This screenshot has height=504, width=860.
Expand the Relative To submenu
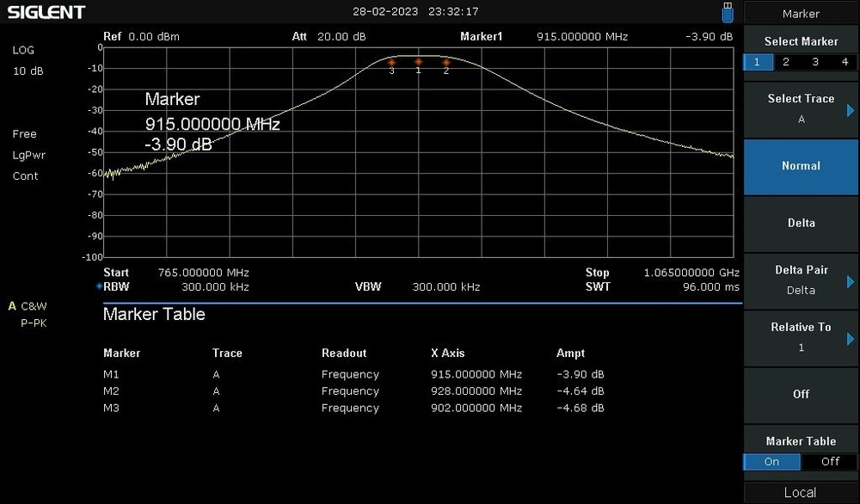tap(801, 337)
